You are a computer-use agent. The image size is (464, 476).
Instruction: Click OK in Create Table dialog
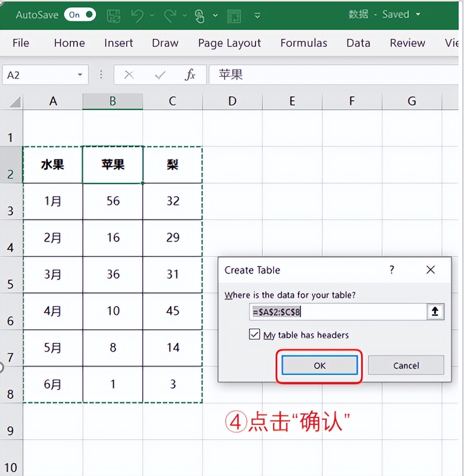319,365
